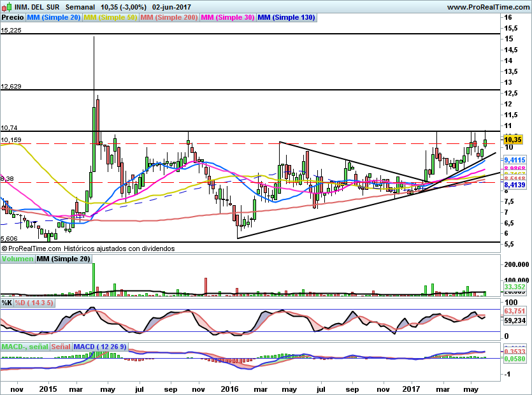532x395 pixels.
Task: Open the MM (Simple 130) indicator settings label
Action: tap(287, 18)
